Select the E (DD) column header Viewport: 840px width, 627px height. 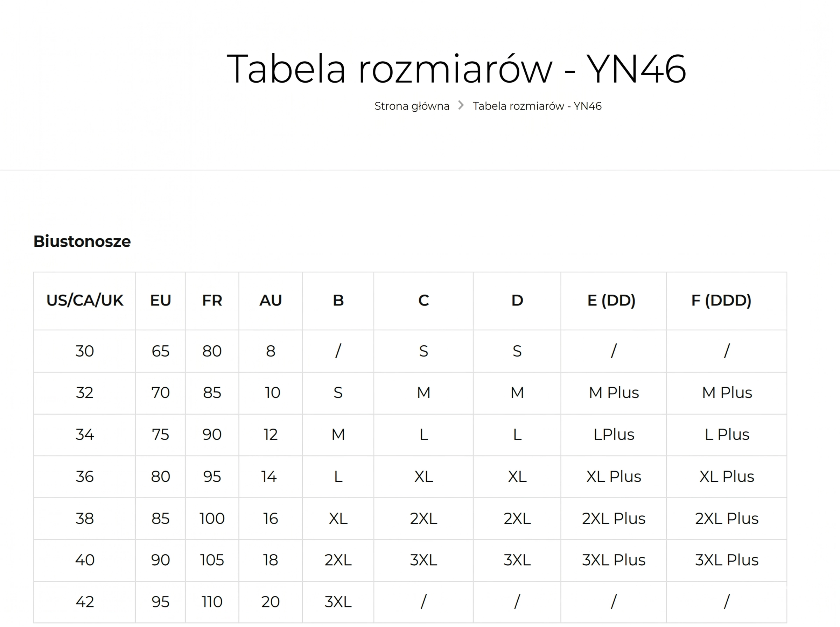(x=614, y=301)
